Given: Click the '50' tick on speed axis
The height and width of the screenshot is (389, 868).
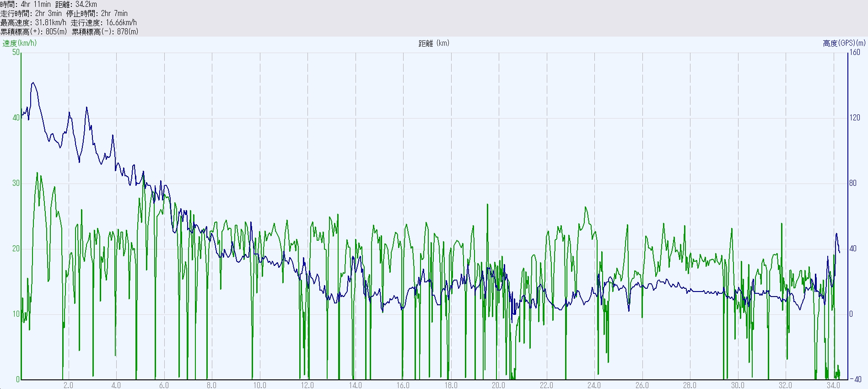Looking at the screenshot, I should 16,52.
